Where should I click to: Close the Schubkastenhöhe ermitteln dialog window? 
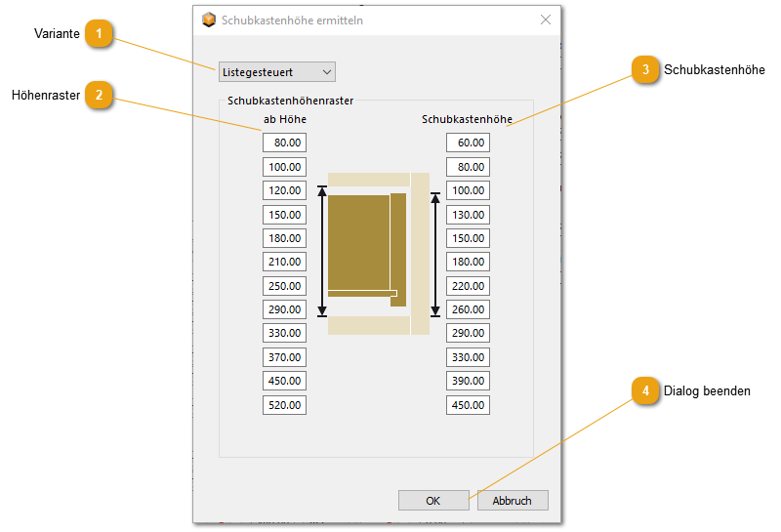tap(545, 20)
